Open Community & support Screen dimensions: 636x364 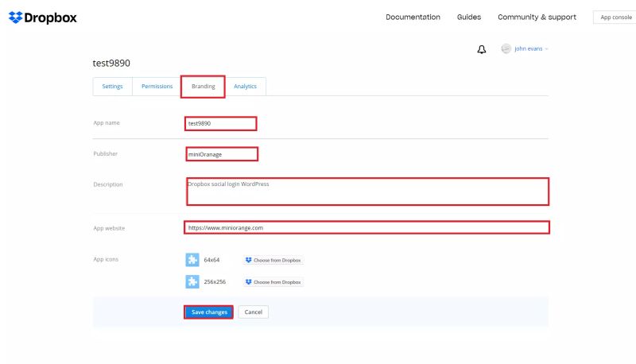pos(537,17)
